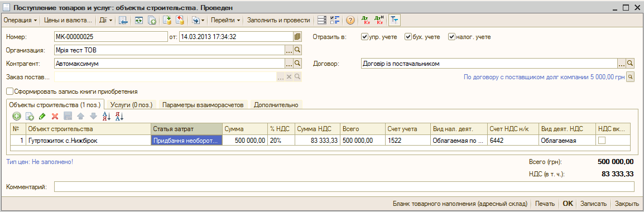
Task: Expand Перейти dropdown menu
Action: click(225, 20)
